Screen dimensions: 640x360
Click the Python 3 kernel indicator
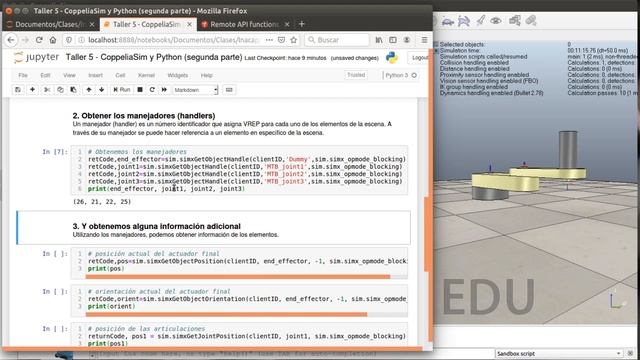tap(400, 75)
